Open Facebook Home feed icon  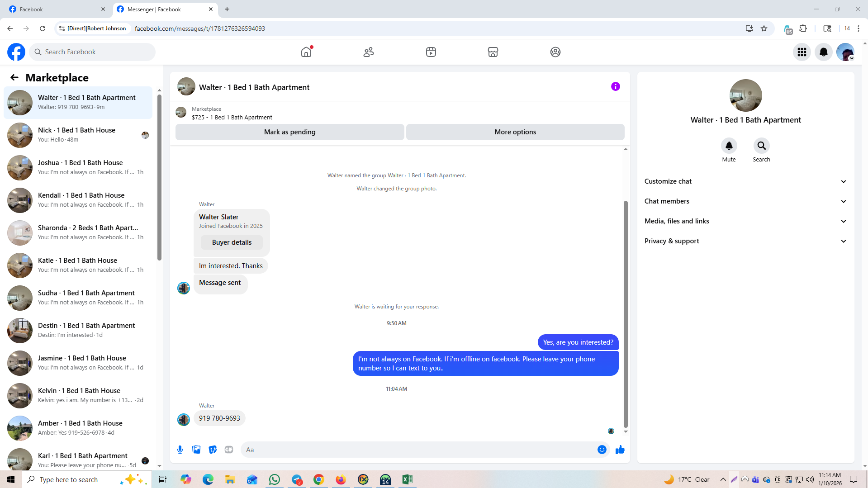[306, 52]
